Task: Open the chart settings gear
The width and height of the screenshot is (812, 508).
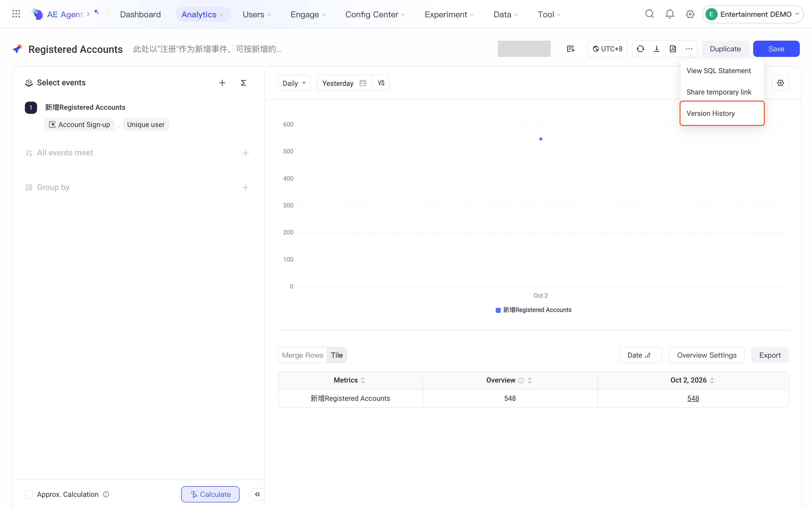Action: (x=781, y=83)
